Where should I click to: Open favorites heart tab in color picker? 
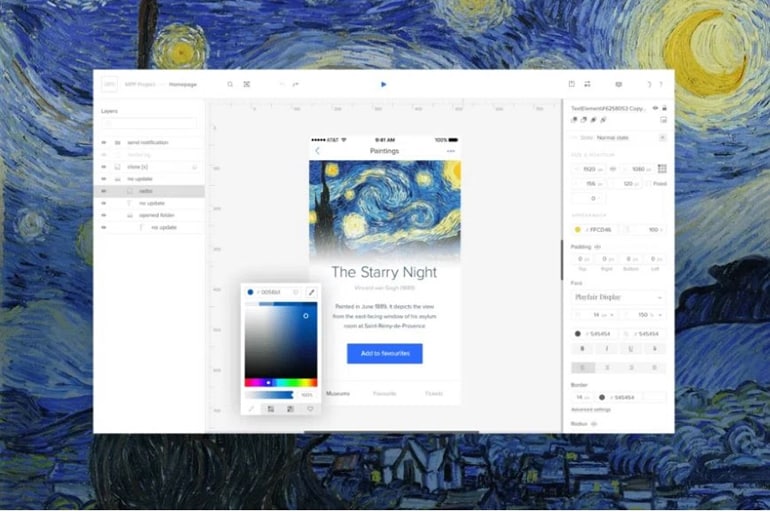(x=310, y=409)
